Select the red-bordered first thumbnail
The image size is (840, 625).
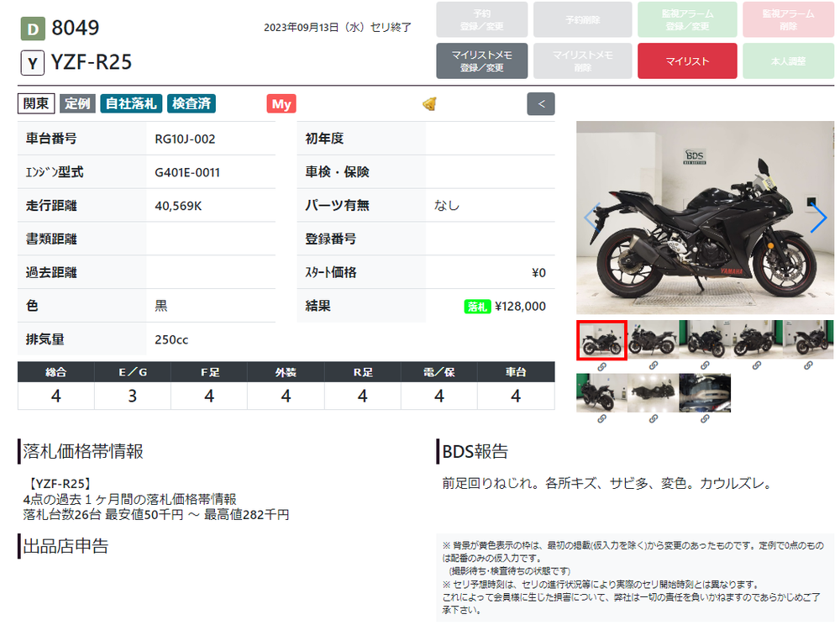[x=601, y=340]
